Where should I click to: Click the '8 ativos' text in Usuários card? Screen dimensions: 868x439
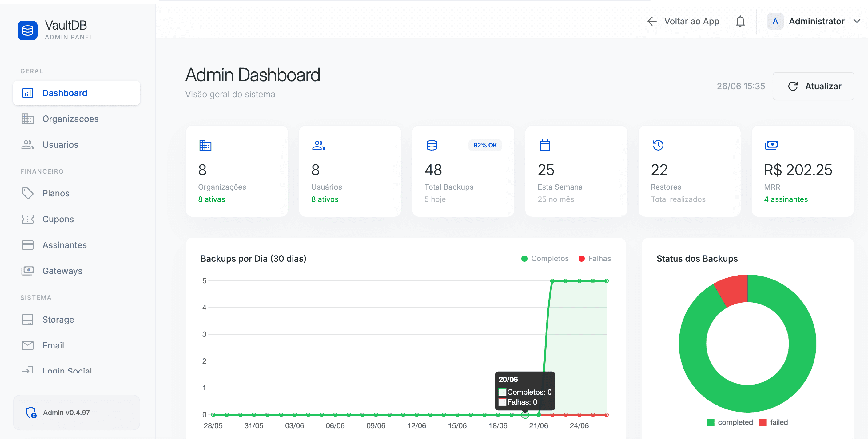pos(325,199)
